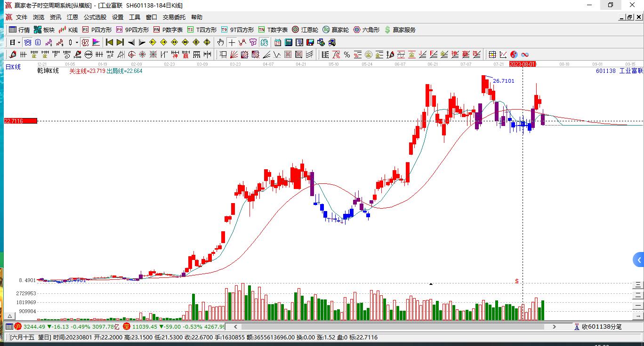Click the 日K线 period label
This screenshot has height=346, width=644.
tap(13, 67)
